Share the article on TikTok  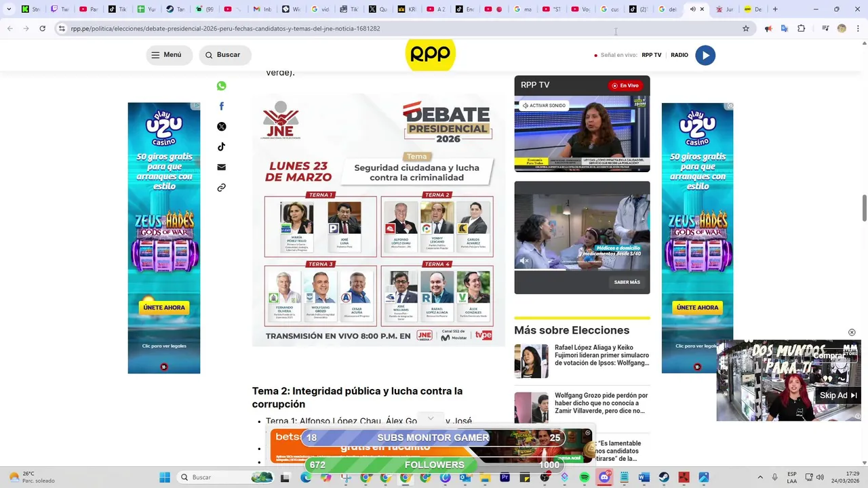pos(221,147)
